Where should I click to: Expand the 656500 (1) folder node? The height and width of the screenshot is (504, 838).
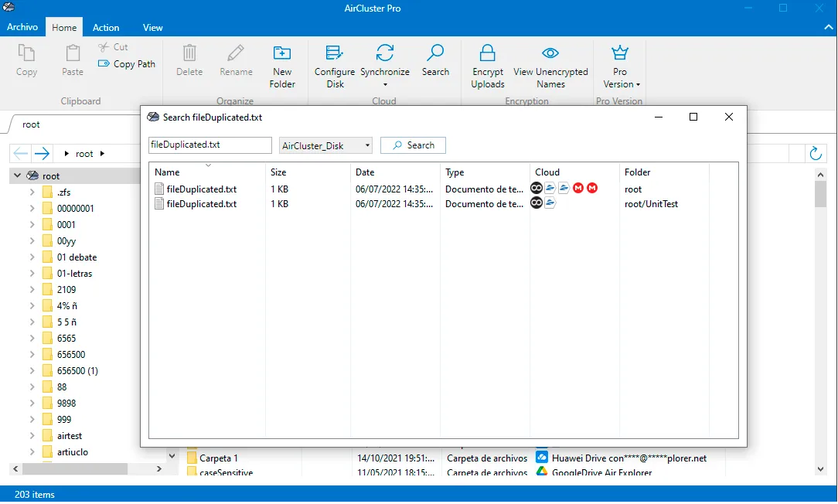coord(32,370)
